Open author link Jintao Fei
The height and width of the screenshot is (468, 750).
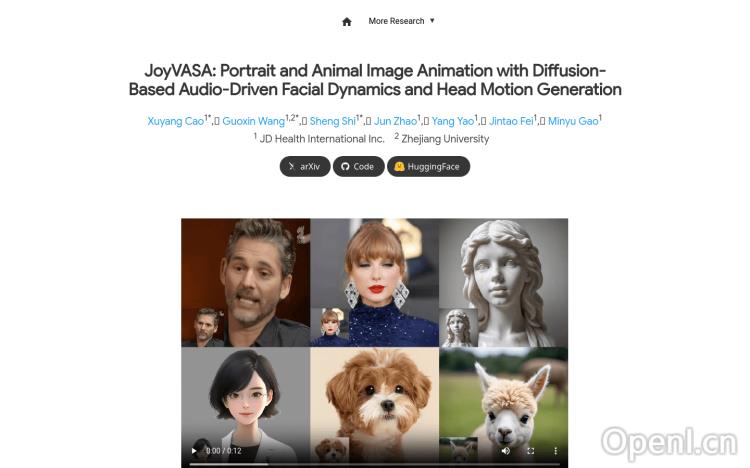pyautogui.click(x=510, y=121)
